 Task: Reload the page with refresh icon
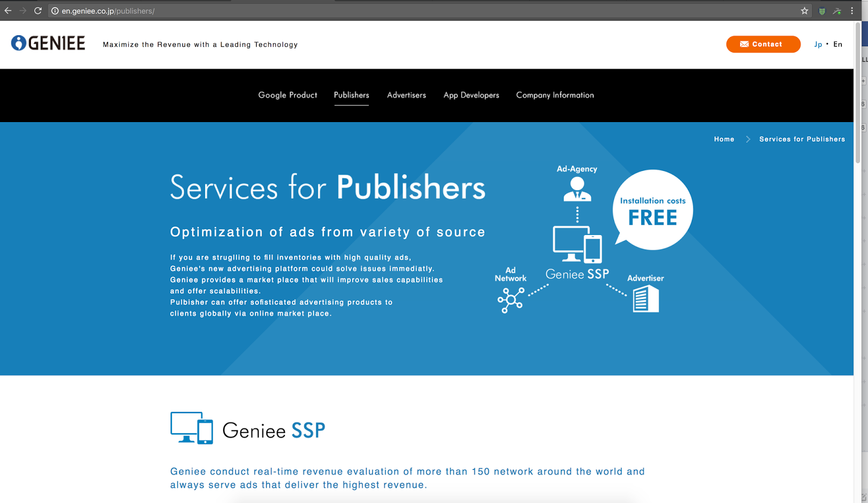click(38, 11)
